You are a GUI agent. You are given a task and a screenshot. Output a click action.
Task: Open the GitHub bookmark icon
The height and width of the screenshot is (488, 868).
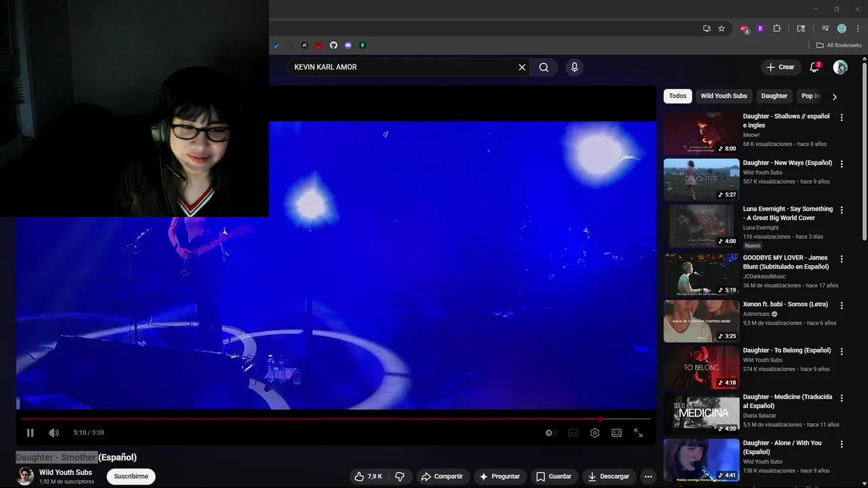(x=334, y=45)
